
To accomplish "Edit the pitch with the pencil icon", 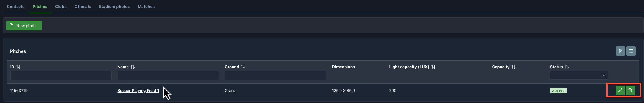I will click(620, 91).
